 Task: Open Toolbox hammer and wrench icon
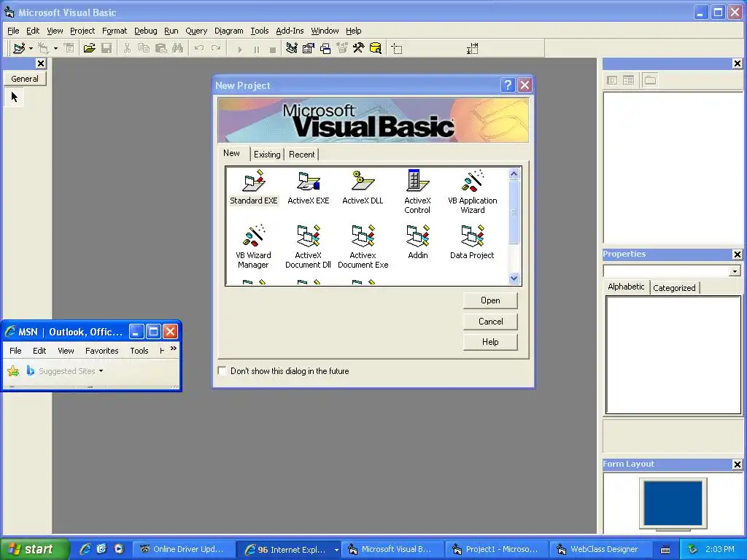pyautogui.click(x=358, y=48)
